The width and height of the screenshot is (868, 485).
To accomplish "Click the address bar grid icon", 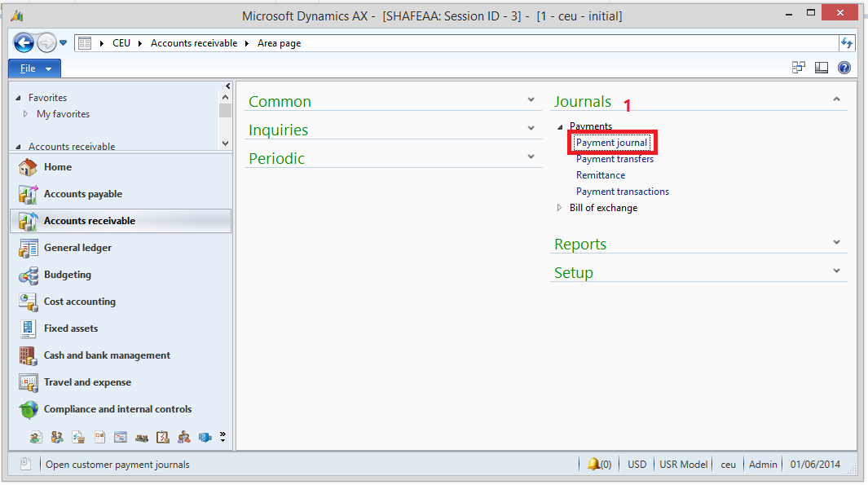I will pos(85,43).
